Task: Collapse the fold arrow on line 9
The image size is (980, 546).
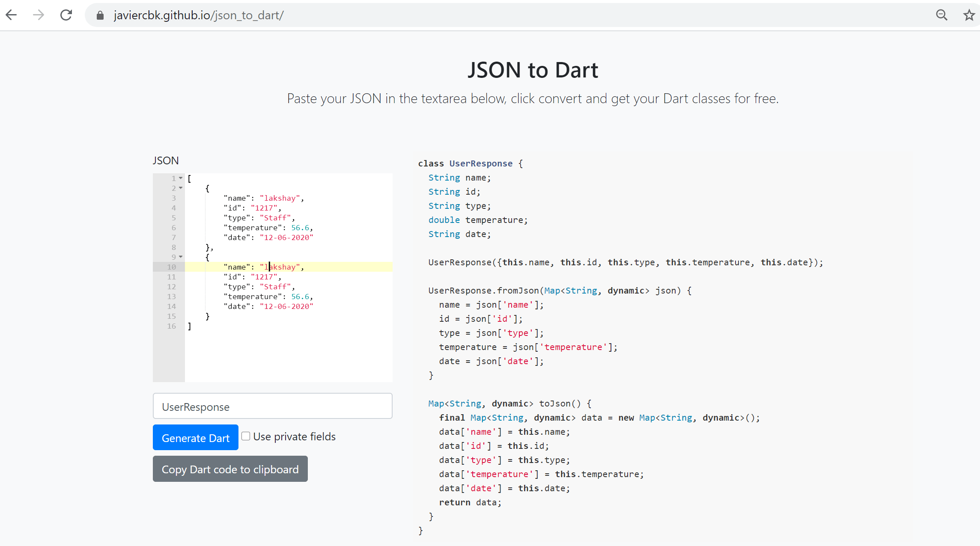Action: (x=181, y=257)
